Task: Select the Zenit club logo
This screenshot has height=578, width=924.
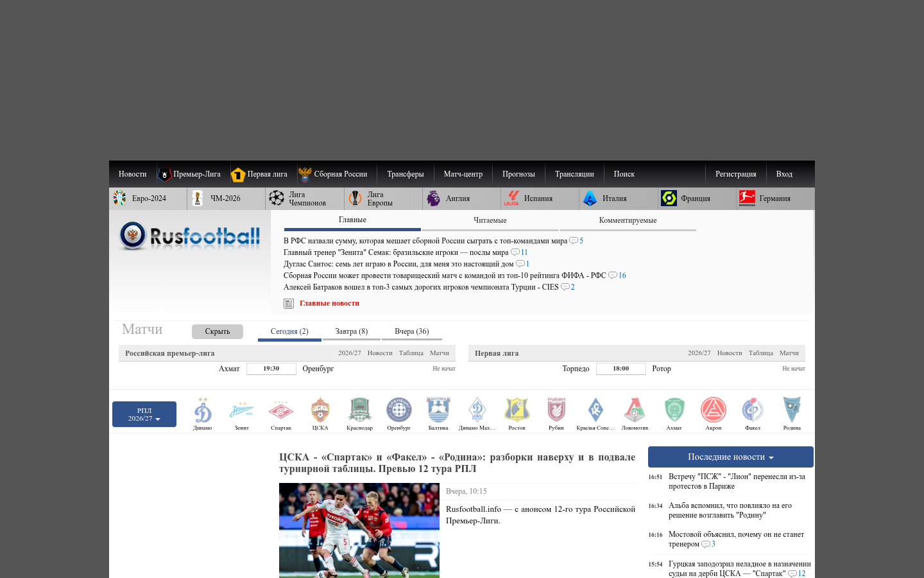Action: click(x=242, y=410)
